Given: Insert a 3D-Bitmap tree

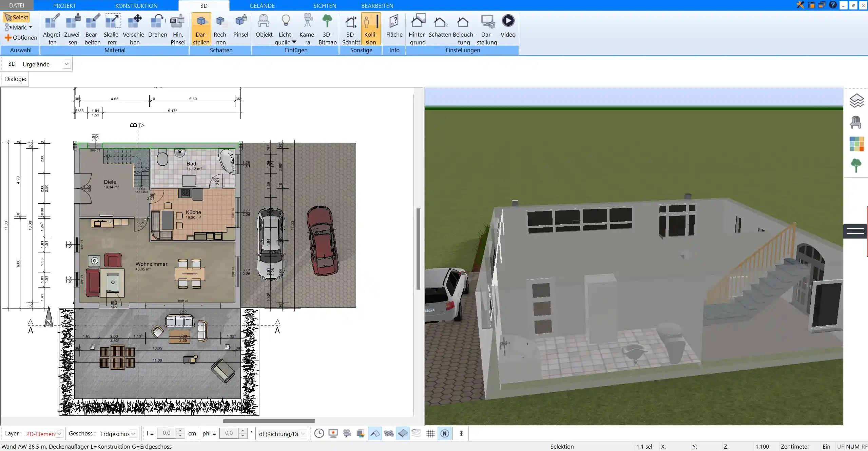Looking at the screenshot, I should [327, 29].
